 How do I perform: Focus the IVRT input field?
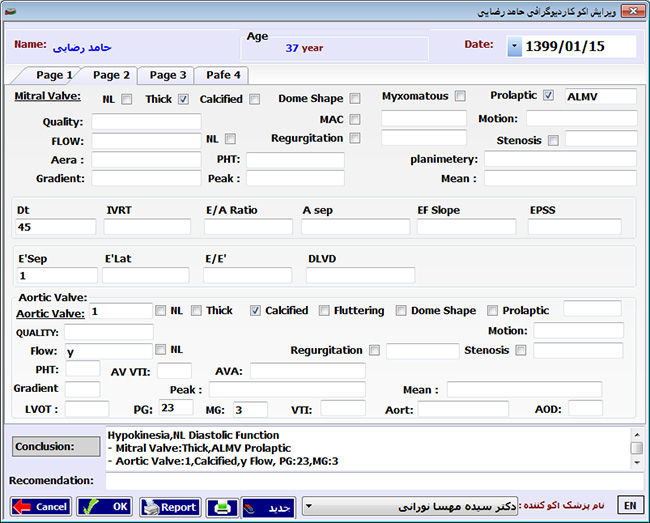(x=147, y=227)
